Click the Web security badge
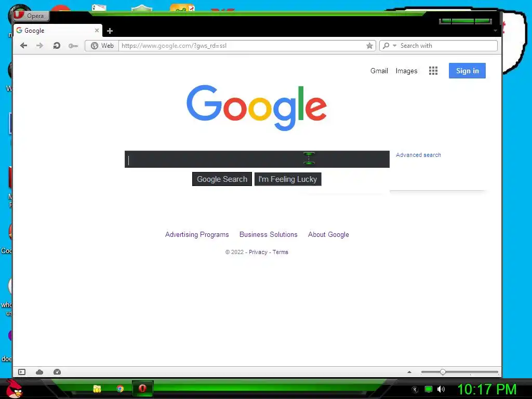 (102, 46)
